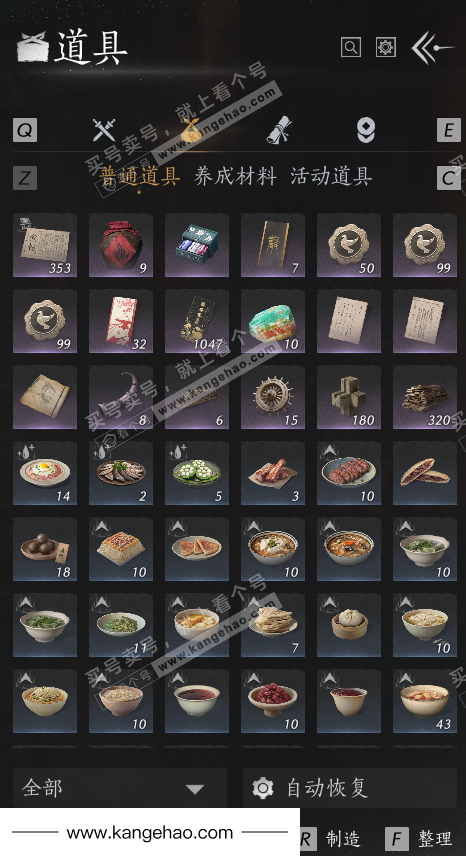Screen dimensions: 466x856
Task: Open the search magnifier icon
Action: coord(351,47)
